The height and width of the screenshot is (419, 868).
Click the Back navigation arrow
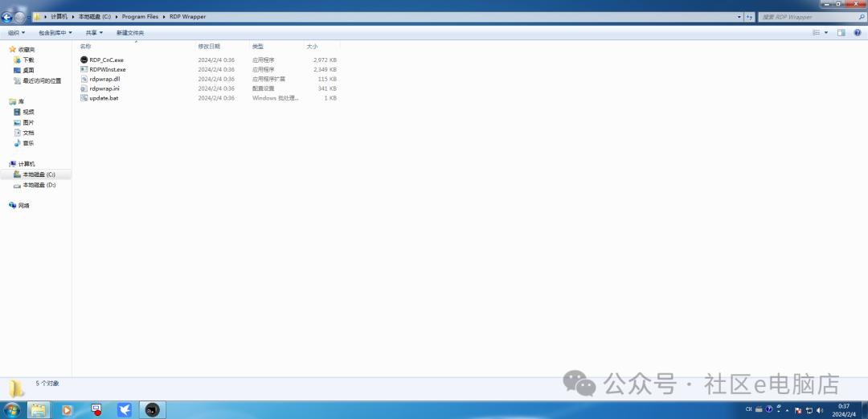coord(7,17)
